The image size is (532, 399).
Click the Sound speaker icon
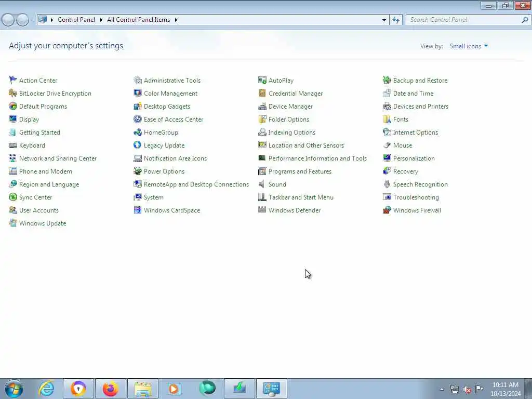(x=262, y=184)
